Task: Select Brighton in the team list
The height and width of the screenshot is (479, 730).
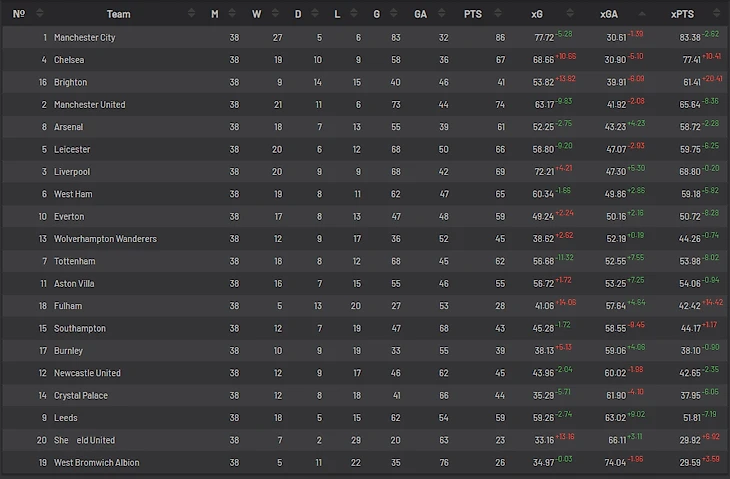Action: [70, 82]
